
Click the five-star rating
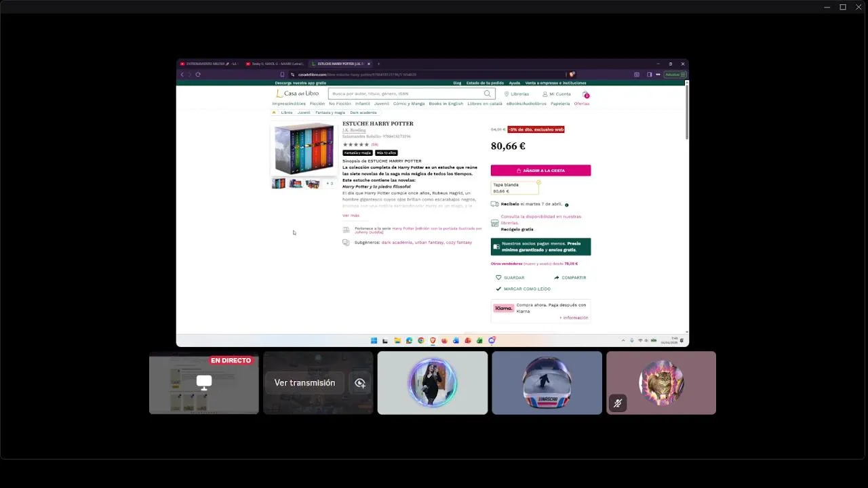click(x=355, y=144)
